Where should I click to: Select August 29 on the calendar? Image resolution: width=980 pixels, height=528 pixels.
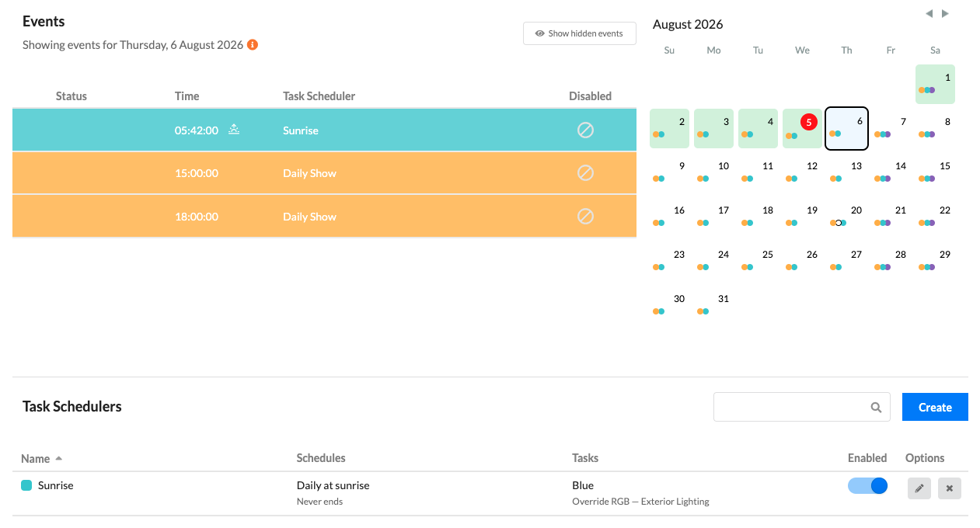pyautogui.click(x=935, y=261)
